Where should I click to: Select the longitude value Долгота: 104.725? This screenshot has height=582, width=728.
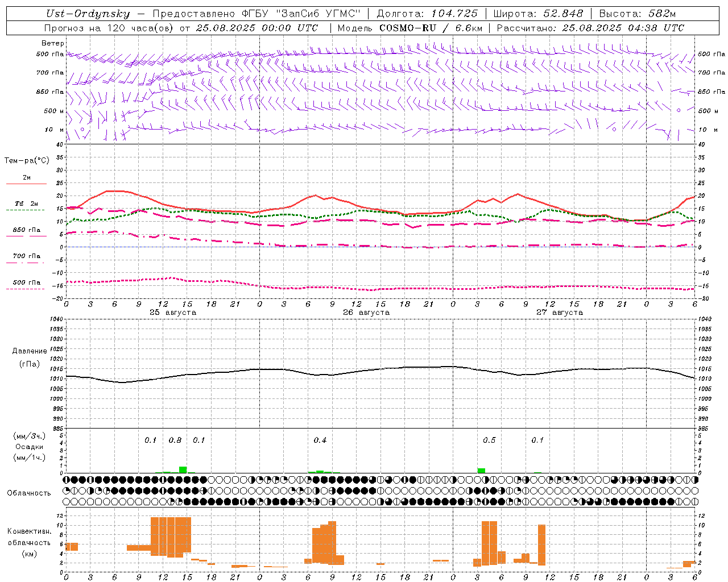click(427, 14)
